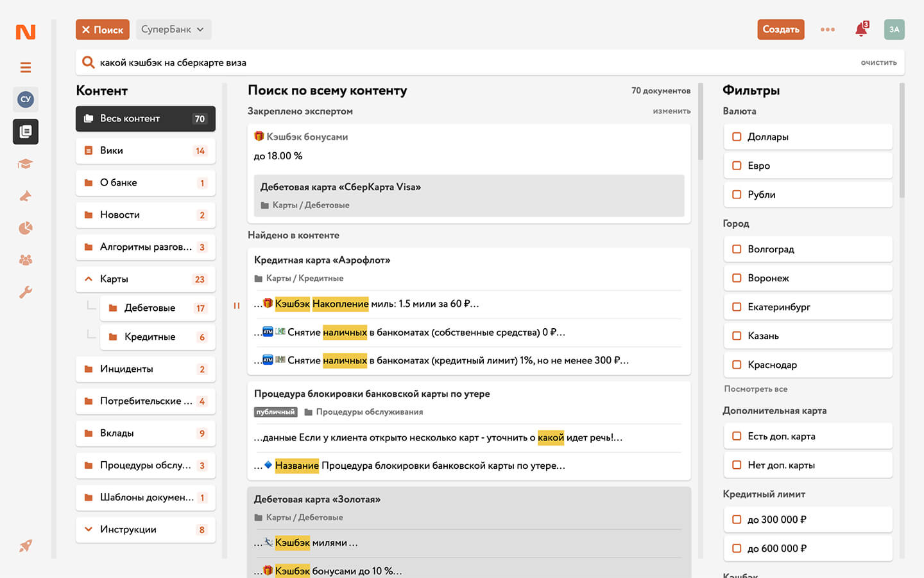The width and height of the screenshot is (924, 578).
Task: Check the Краснодар city filter
Action: (737, 365)
